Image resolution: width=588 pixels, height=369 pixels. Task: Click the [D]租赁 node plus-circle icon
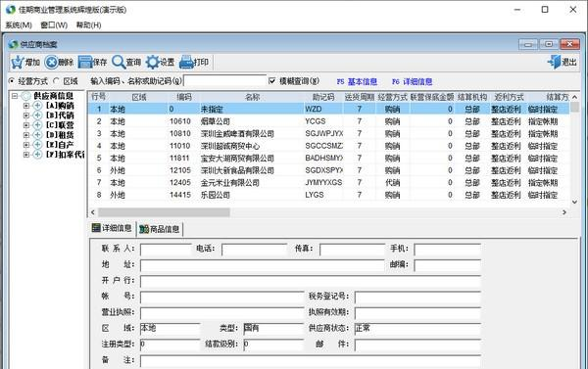[x=37, y=135]
